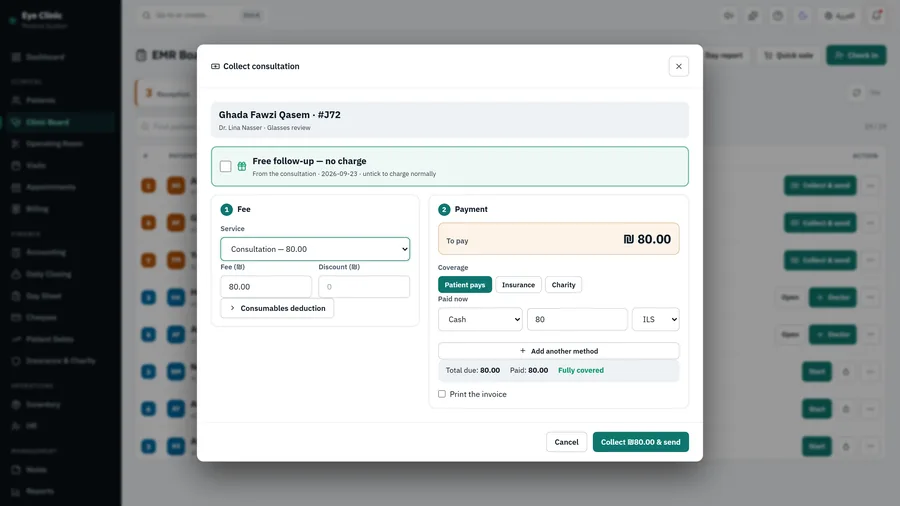This screenshot has width=900, height=506.
Task: Select Charity coverage option
Action: click(x=563, y=285)
